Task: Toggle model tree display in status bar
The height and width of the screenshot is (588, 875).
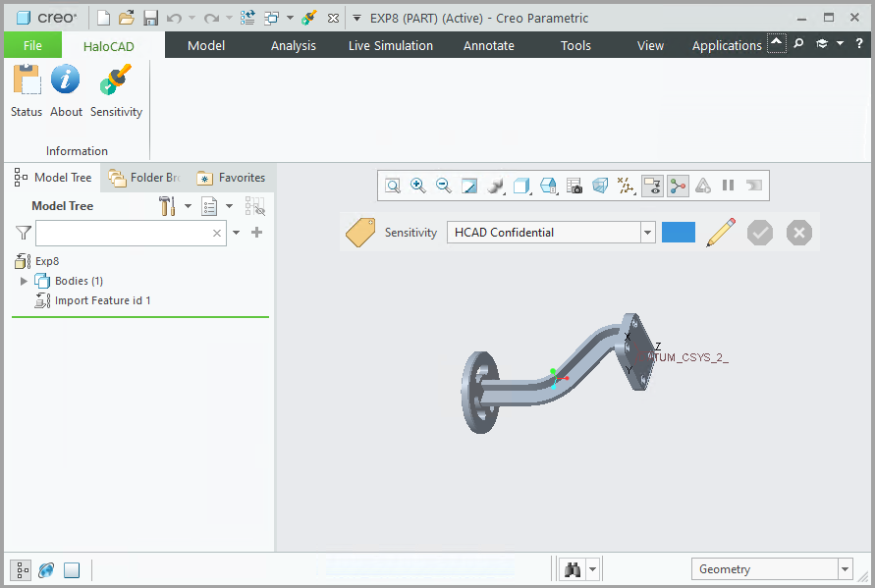Action: tap(21, 570)
